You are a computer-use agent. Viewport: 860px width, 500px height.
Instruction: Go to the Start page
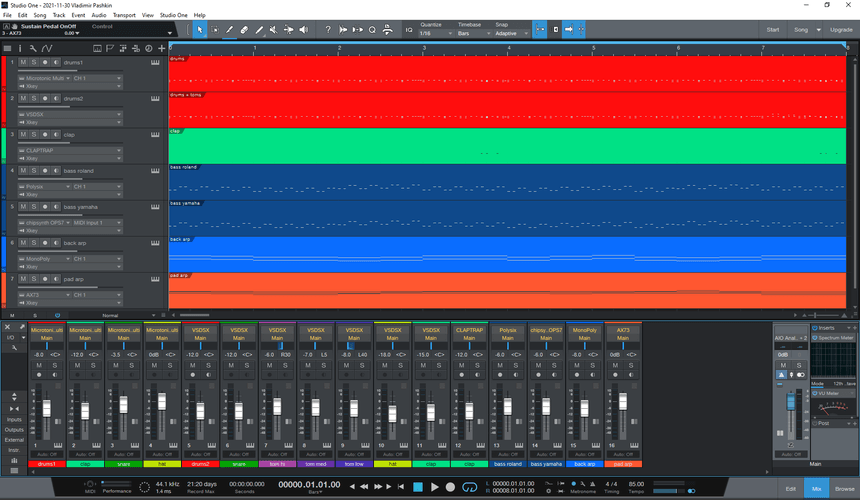pos(773,30)
